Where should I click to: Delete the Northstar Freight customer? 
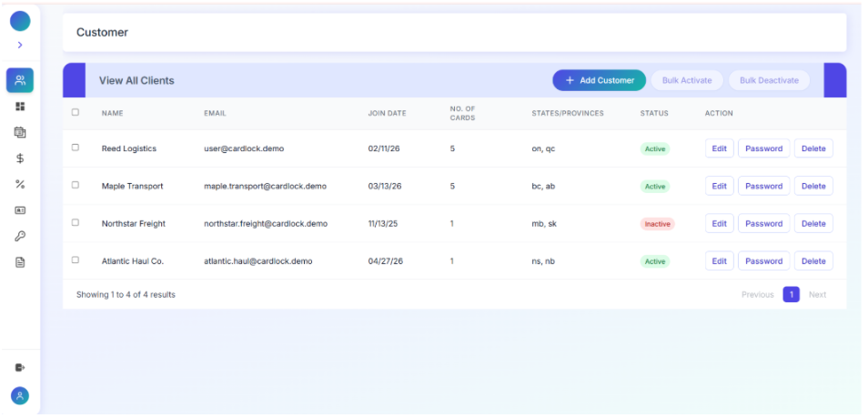click(813, 223)
